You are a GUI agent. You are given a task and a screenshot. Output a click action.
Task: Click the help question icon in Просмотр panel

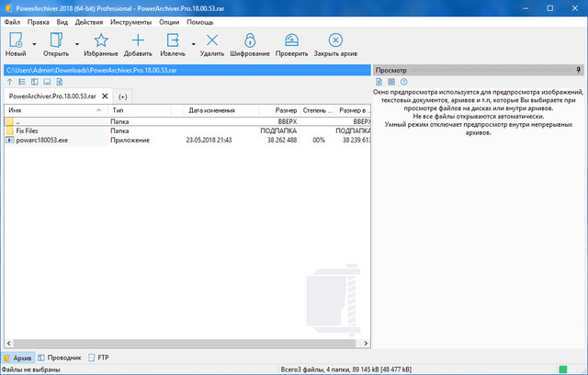click(x=403, y=82)
